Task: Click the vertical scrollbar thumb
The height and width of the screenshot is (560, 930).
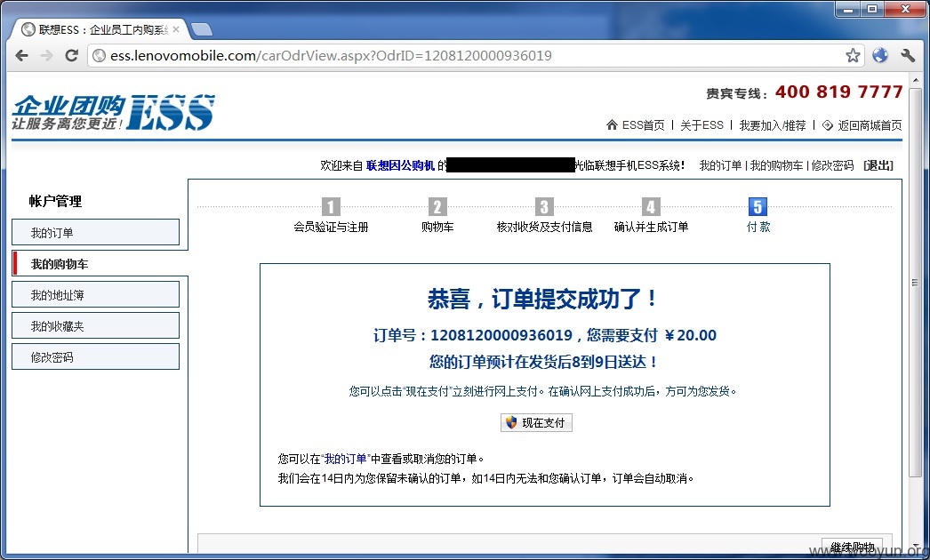Action: (916, 284)
